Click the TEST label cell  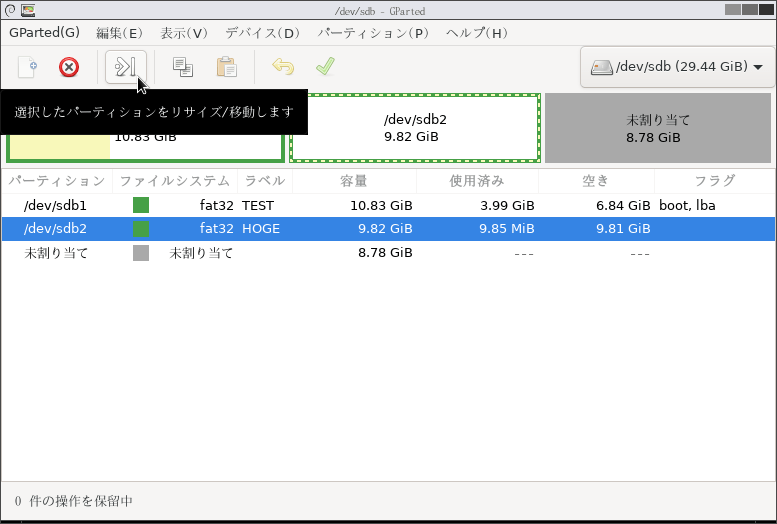coord(258,205)
